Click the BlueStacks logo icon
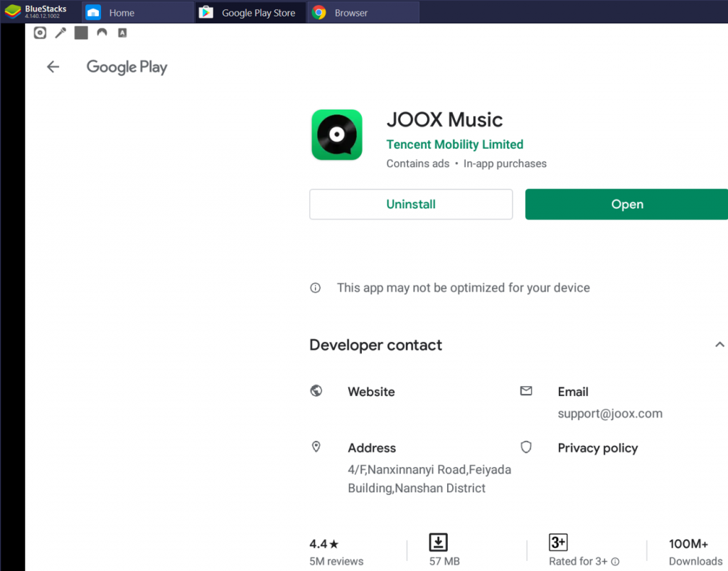The height and width of the screenshot is (571, 728). point(13,11)
